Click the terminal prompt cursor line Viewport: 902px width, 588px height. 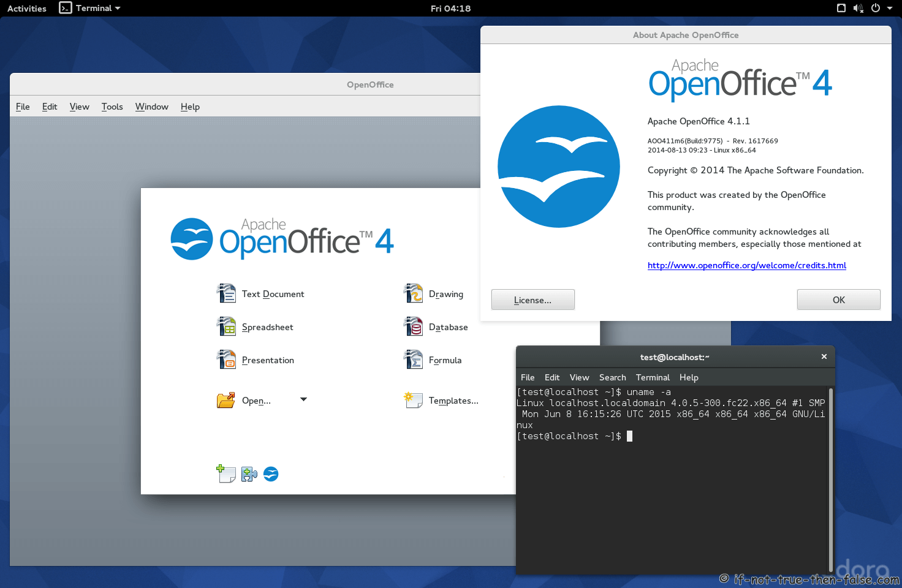(x=575, y=436)
